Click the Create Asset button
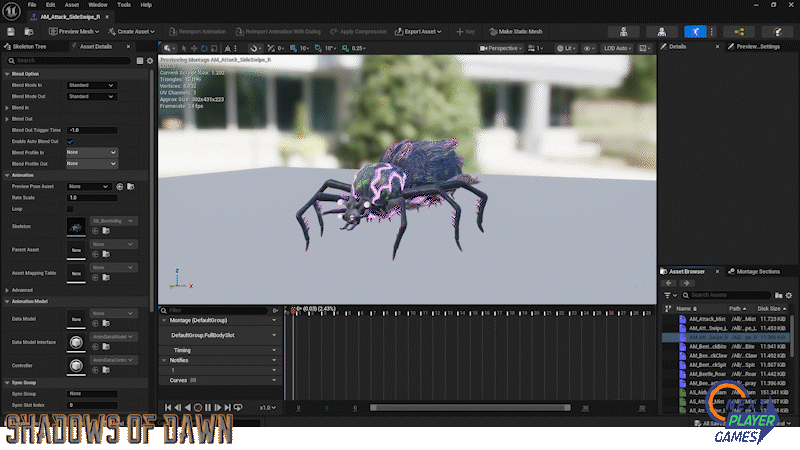The image size is (800, 450). click(132, 32)
